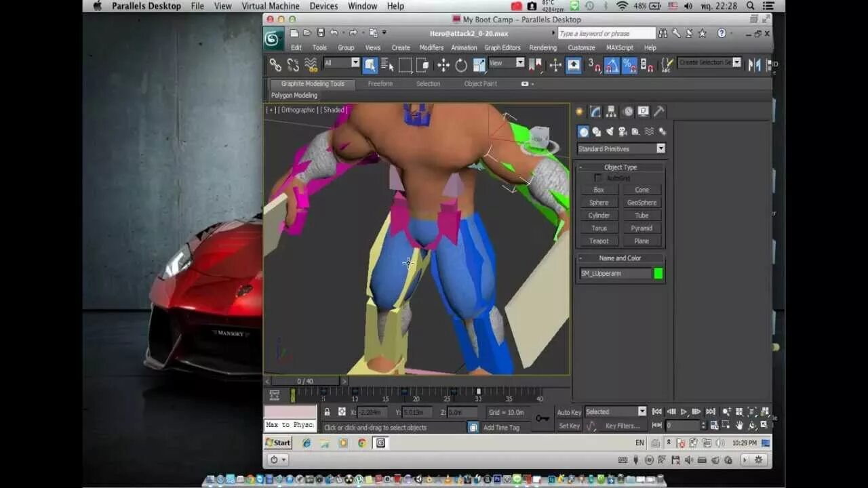Select the Select and Move tool

click(443, 65)
